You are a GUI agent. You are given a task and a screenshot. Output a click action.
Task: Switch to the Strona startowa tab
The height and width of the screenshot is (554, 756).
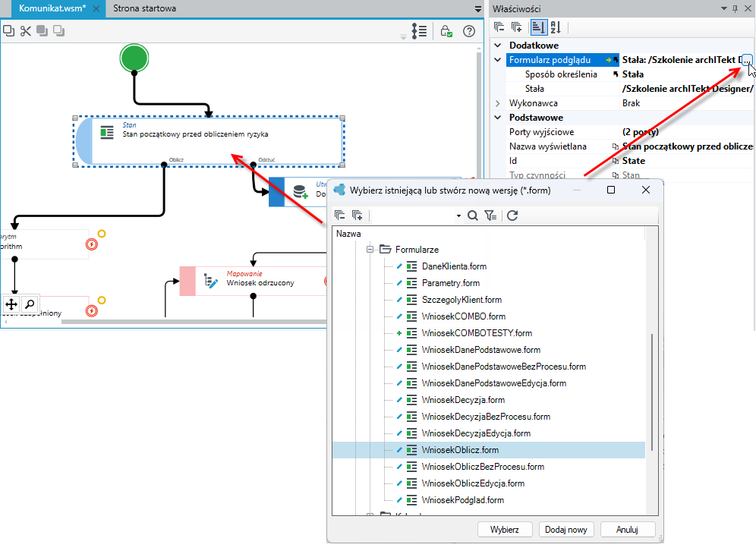[145, 8]
